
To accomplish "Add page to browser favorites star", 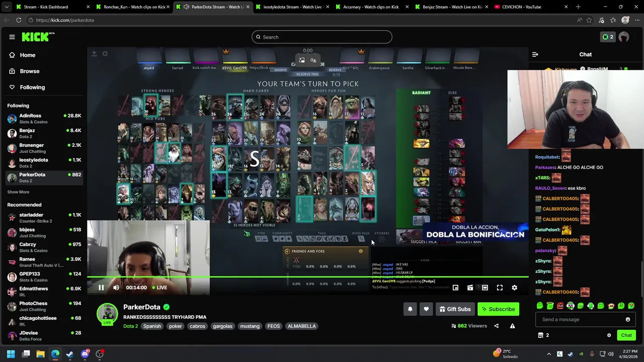I will pos(589,20).
